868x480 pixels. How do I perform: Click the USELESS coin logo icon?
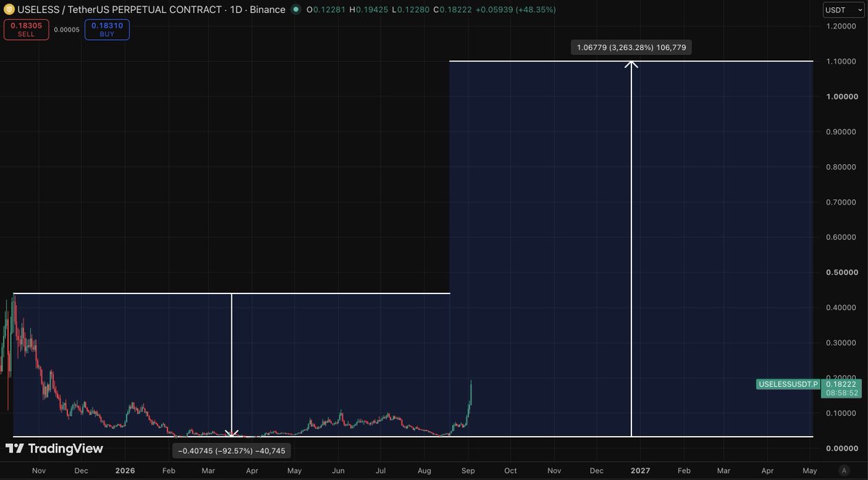point(9,9)
